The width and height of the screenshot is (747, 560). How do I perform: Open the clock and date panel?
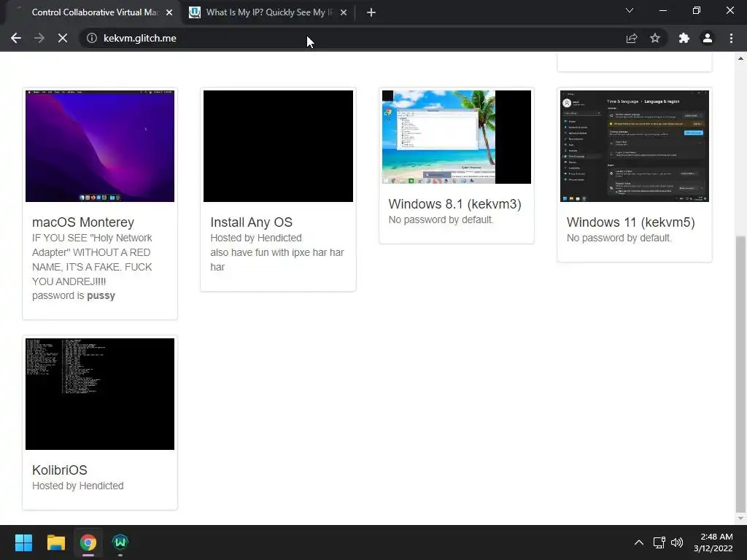[713, 542]
